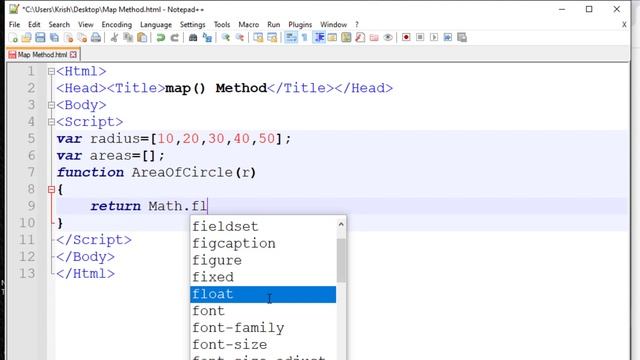Collapse the fold marker on line 1
Viewport: 640px width, 360px height.
[x=51, y=71]
